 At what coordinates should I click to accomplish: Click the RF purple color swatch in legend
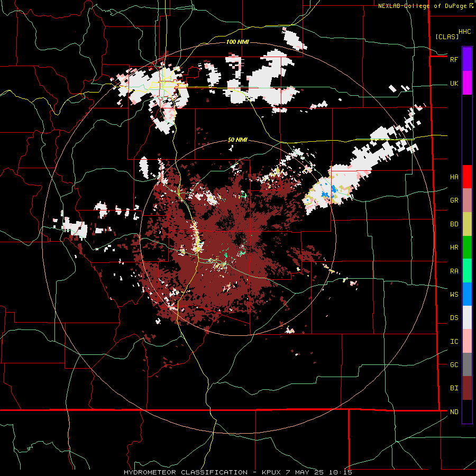(x=467, y=59)
